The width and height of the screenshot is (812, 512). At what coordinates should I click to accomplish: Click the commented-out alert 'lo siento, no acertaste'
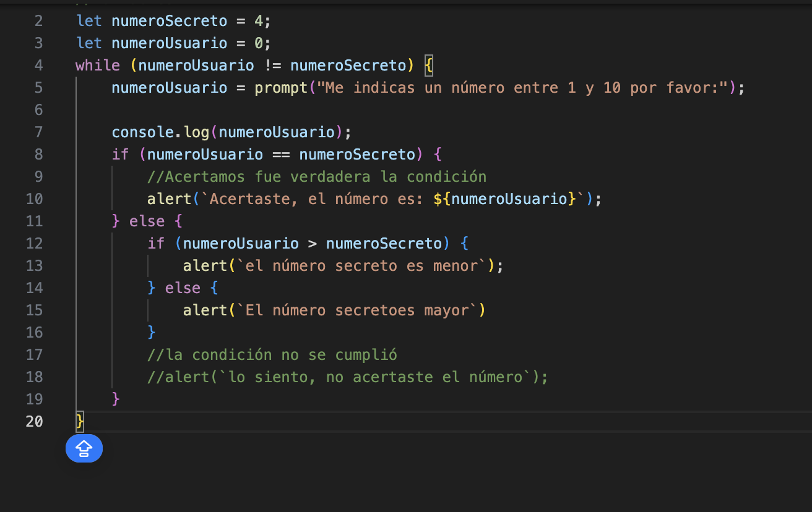tap(348, 377)
